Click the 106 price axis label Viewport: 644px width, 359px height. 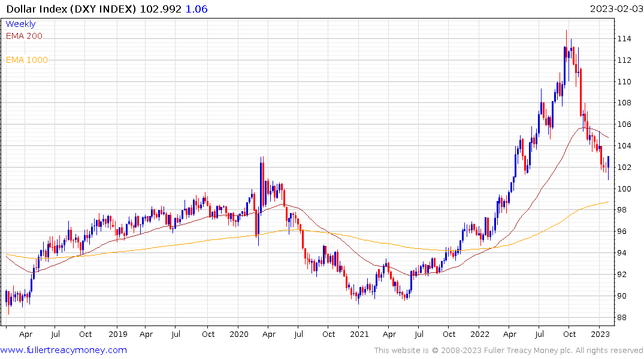(x=624, y=124)
